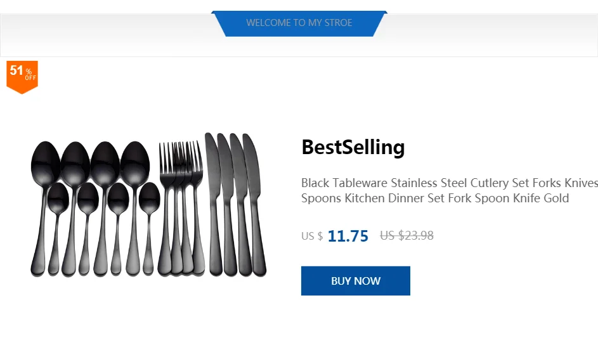This screenshot has height=364, width=598.
Task: Click the 11.75 discounted price
Action: pyautogui.click(x=348, y=237)
